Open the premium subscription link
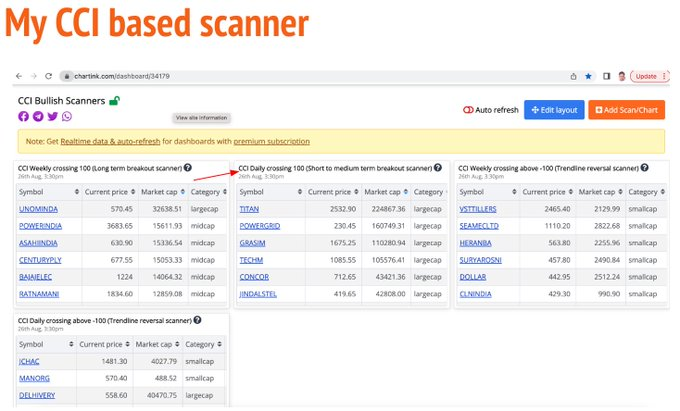Viewport: 680px width, 411px height. 271,141
